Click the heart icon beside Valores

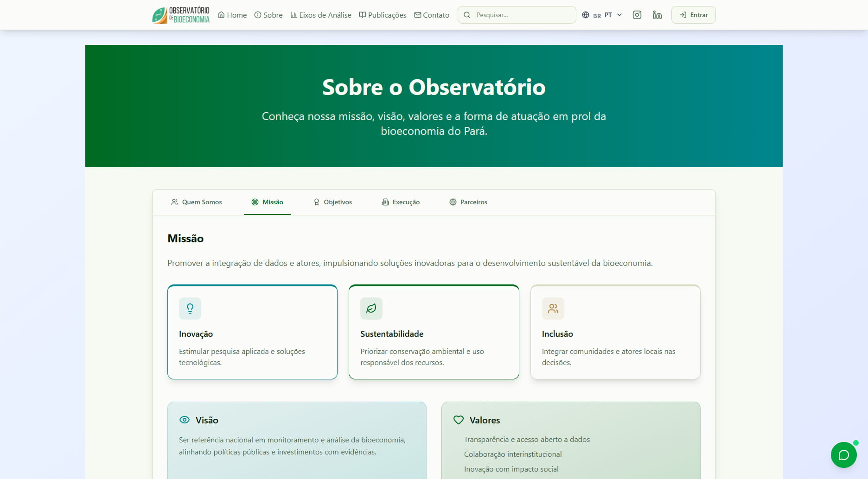coord(459,420)
